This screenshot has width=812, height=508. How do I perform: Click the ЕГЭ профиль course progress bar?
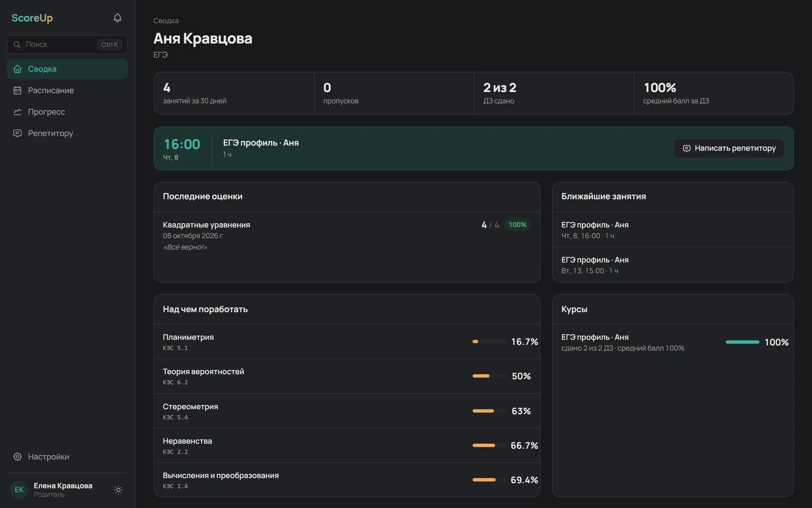[x=742, y=342]
